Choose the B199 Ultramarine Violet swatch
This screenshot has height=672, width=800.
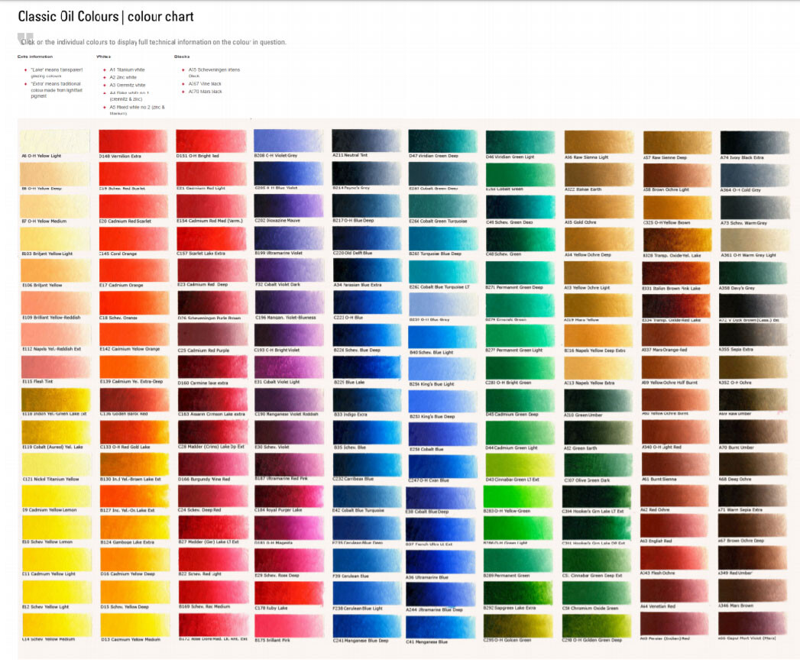coord(289,238)
